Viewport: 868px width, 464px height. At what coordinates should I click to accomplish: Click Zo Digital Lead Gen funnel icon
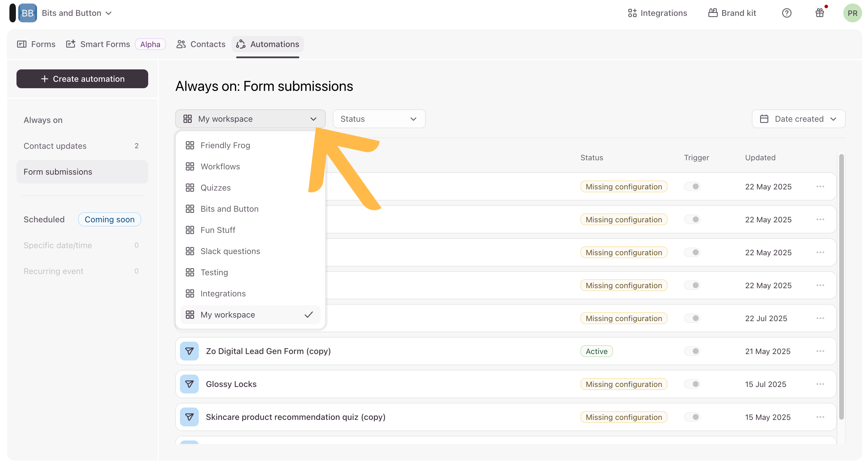coord(189,351)
